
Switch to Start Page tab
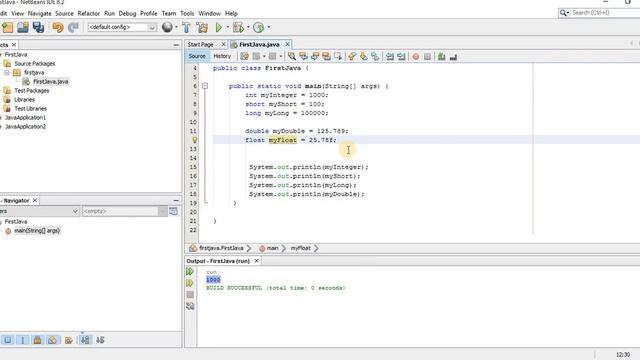pos(200,44)
